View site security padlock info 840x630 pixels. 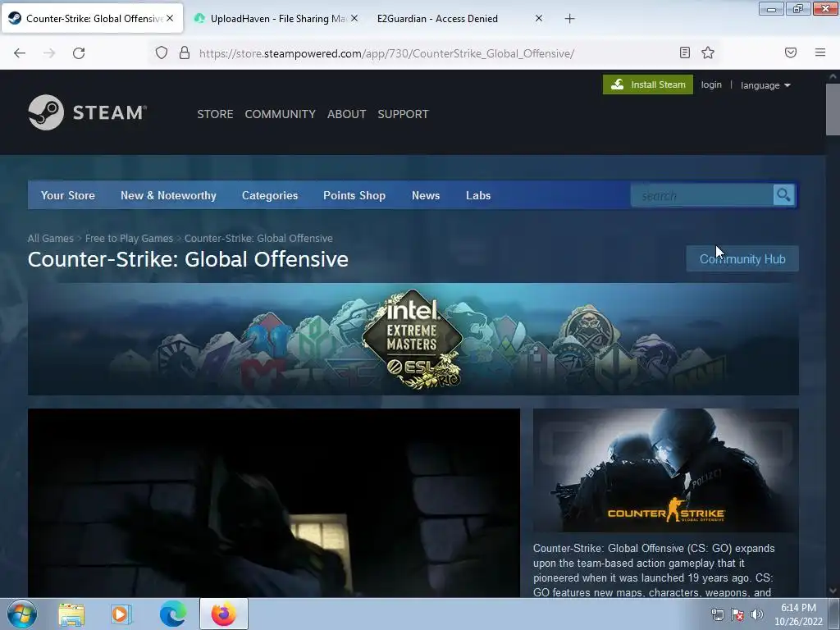(x=185, y=53)
